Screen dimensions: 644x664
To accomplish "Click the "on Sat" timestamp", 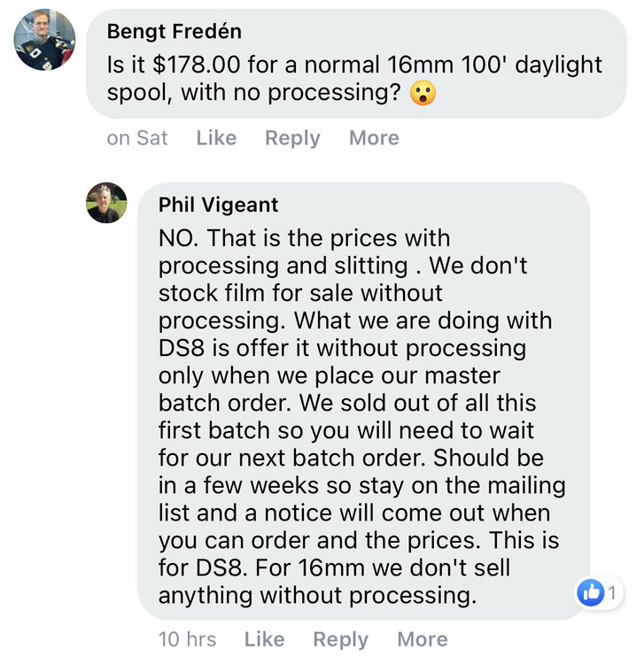I will tap(136, 138).
